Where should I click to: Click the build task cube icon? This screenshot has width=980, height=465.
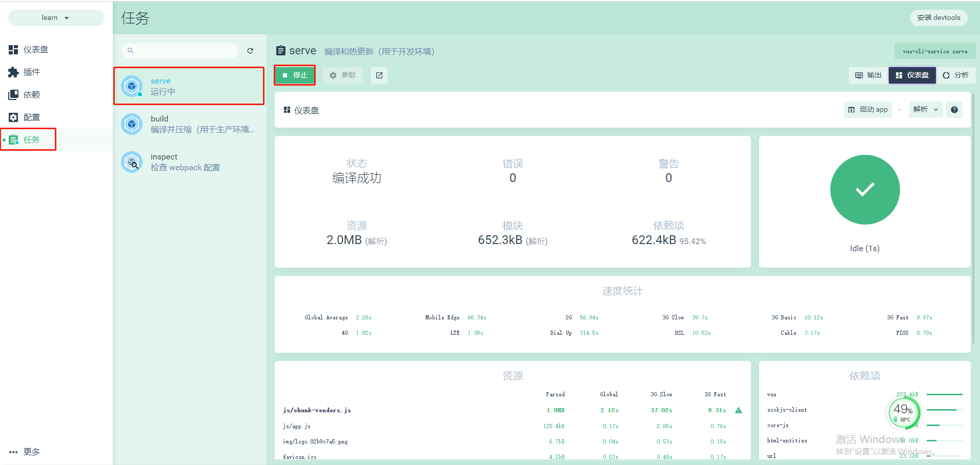coord(132,124)
